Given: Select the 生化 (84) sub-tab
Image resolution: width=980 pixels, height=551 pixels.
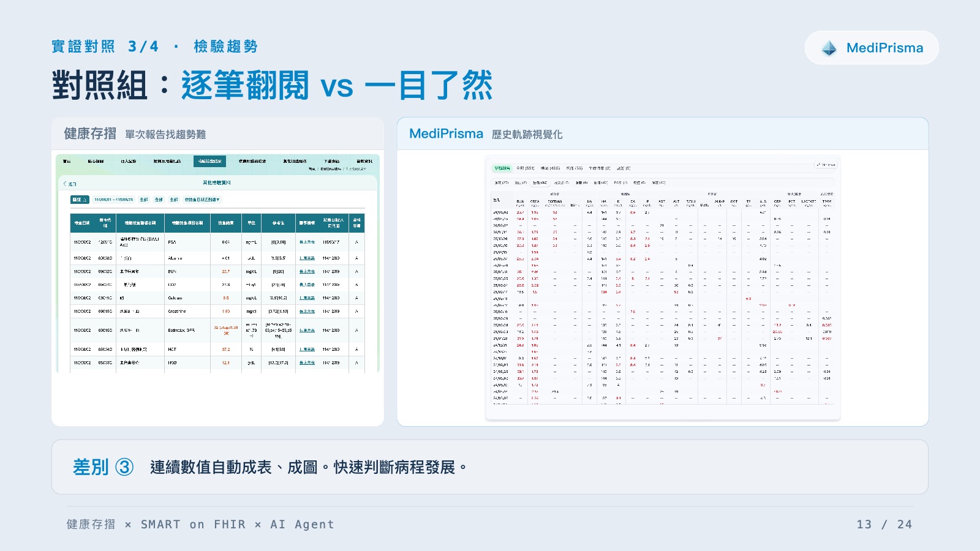Looking at the screenshot, I should [540, 182].
